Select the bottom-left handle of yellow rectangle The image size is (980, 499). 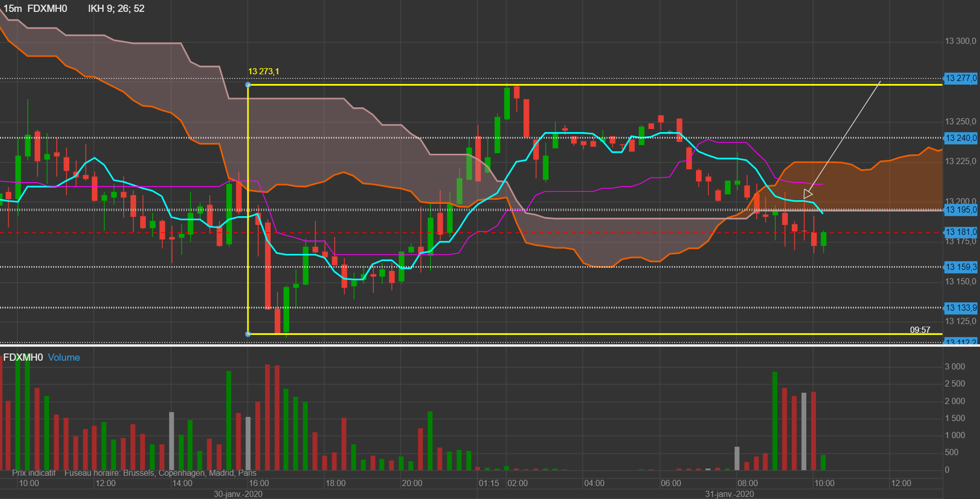tap(248, 334)
